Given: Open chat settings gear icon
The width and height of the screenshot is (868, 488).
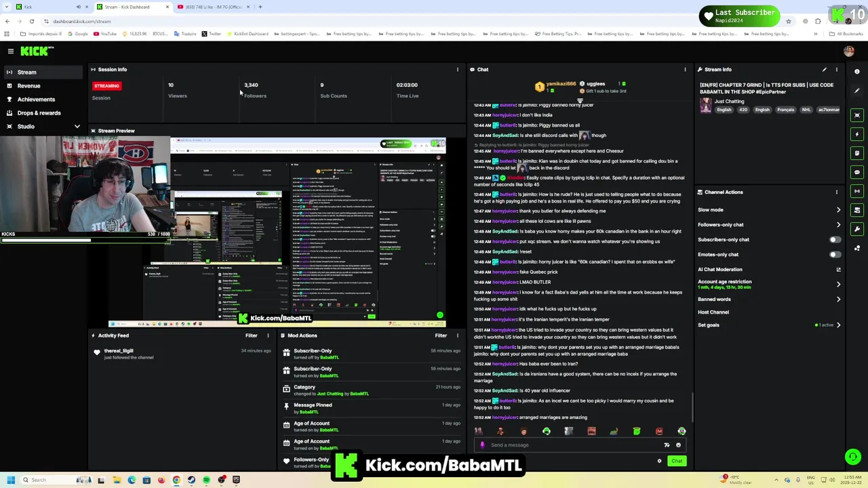Looking at the screenshot, I should point(659,461).
